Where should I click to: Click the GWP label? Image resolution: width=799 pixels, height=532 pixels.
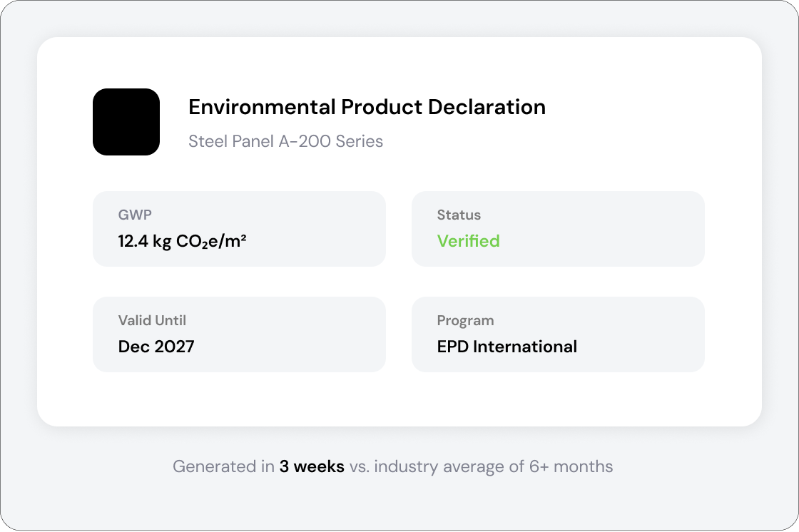135,215
